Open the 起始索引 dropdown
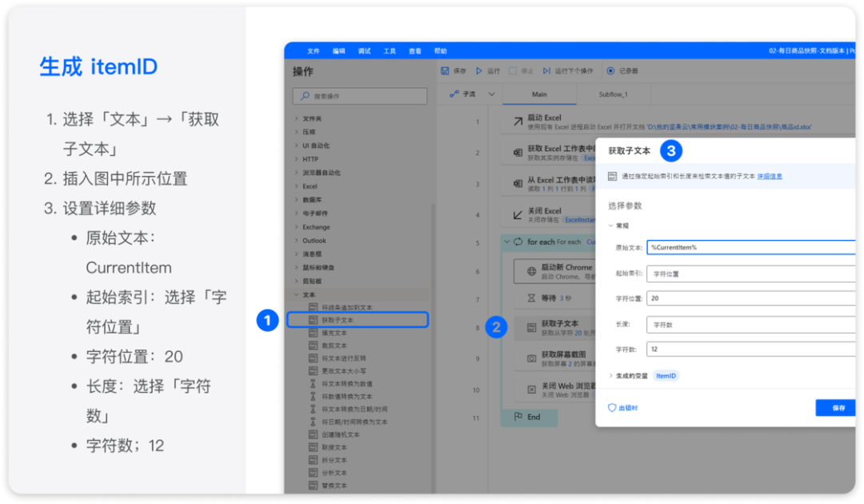Viewport: 864px width, 504px height. [x=751, y=274]
